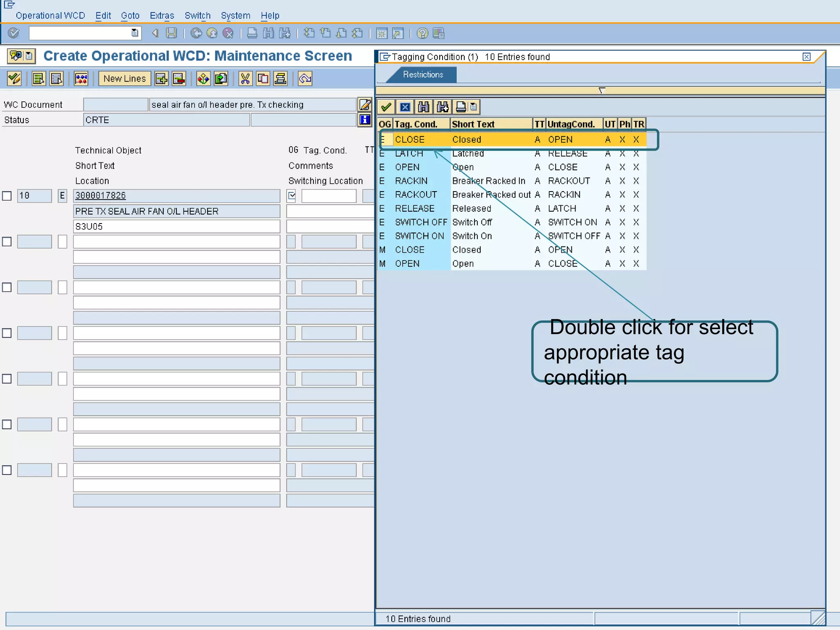Click the red Cancel icon in the standard toolbar
Image resolution: width=840 pixels, height=630 pixels.
[228, 33]
